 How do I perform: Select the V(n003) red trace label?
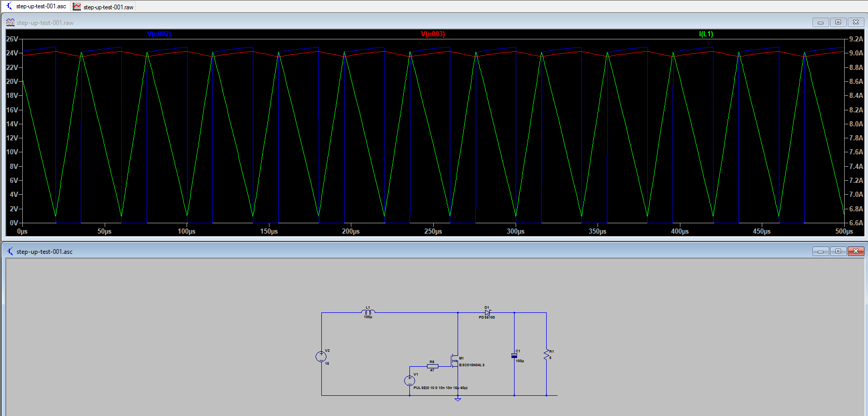(x=433, y=34)
